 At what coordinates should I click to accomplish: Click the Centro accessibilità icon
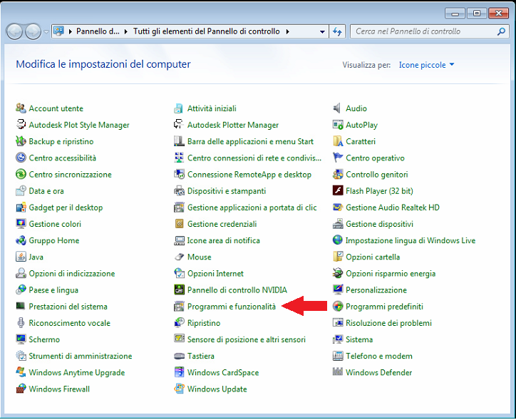pos(21,158)
